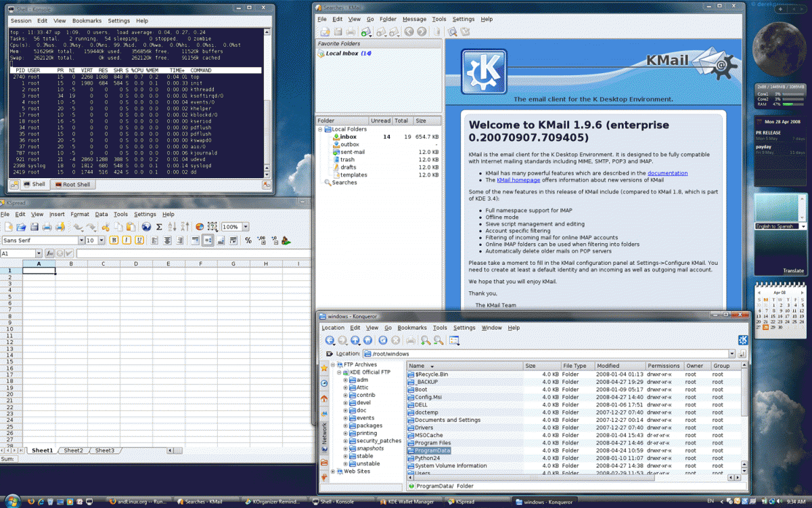Screen dimensions: 812x508
Task: Click the New document icon in KSpread
Action: click(x=8, y=227)
